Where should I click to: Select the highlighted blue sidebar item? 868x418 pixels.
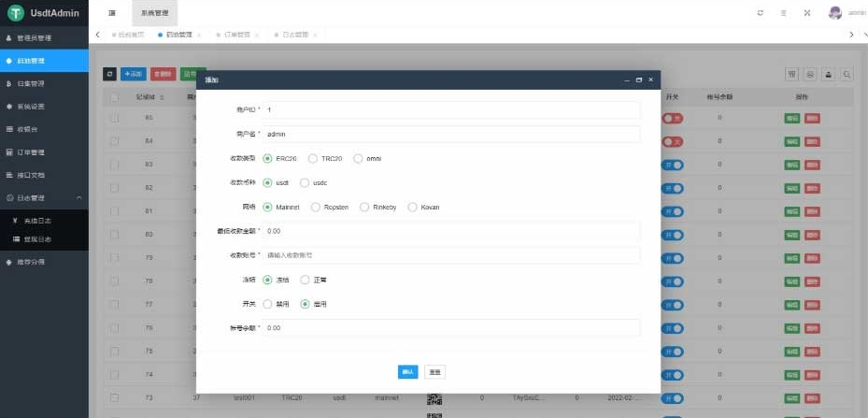[44, 61]
